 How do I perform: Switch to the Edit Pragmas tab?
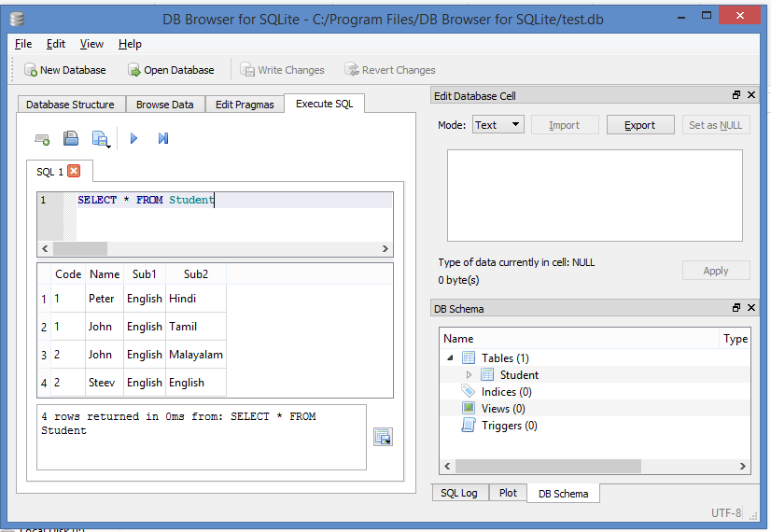click(245, 105)
